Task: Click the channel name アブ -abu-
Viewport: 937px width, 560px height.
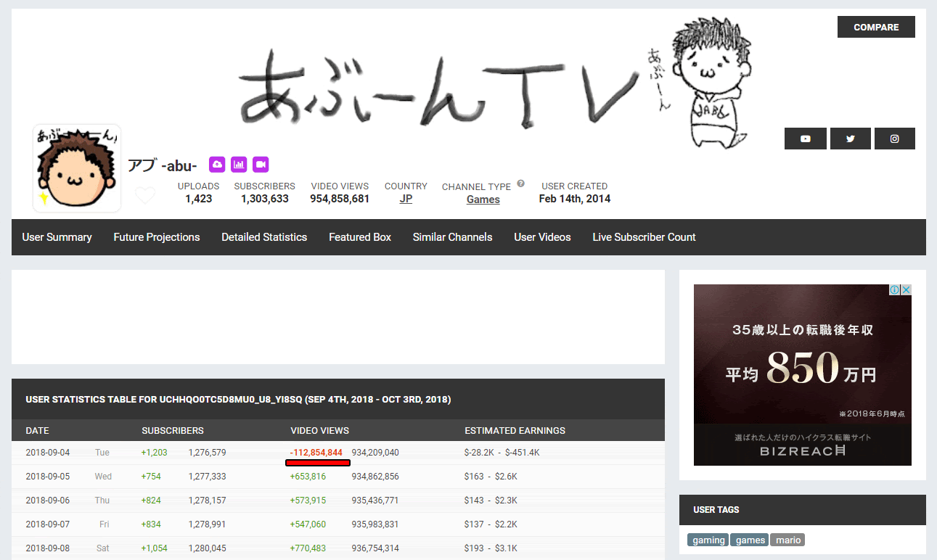Action: [163, 165]
